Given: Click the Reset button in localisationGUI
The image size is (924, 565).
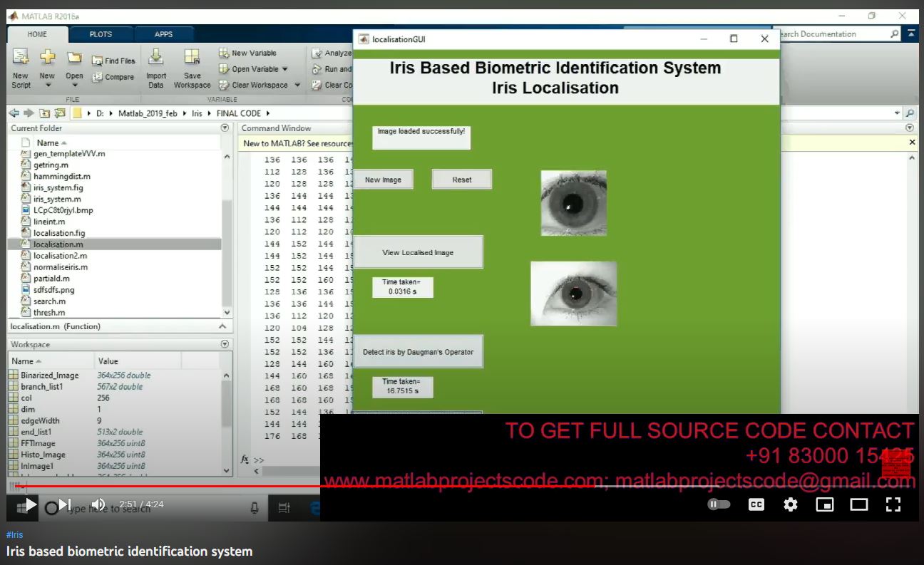Looking at the screenshot, I should coord(462,180).
